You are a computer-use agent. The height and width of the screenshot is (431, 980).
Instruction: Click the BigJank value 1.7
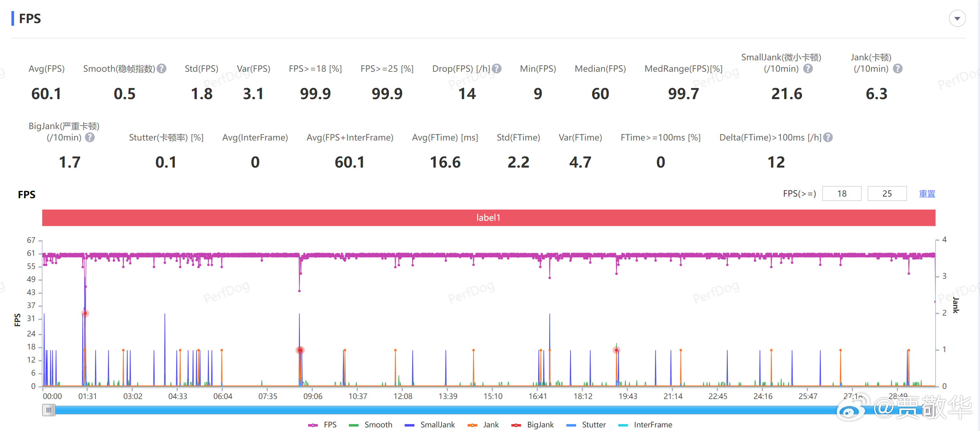(x=70, y=162)
